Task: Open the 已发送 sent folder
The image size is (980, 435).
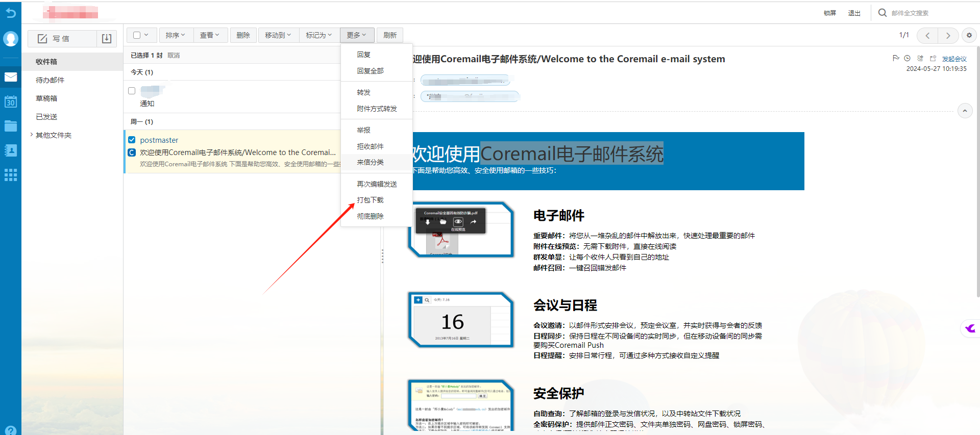Action: pos(72,117)
